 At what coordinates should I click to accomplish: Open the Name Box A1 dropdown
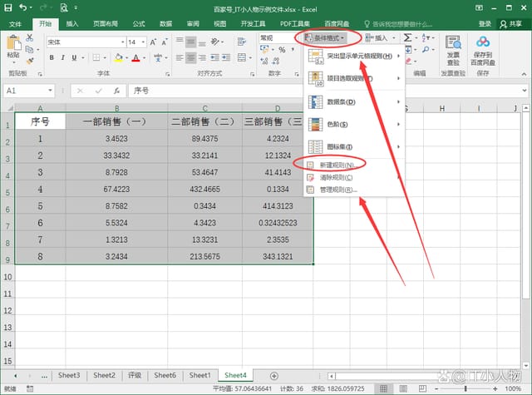[x=50, y=91]
